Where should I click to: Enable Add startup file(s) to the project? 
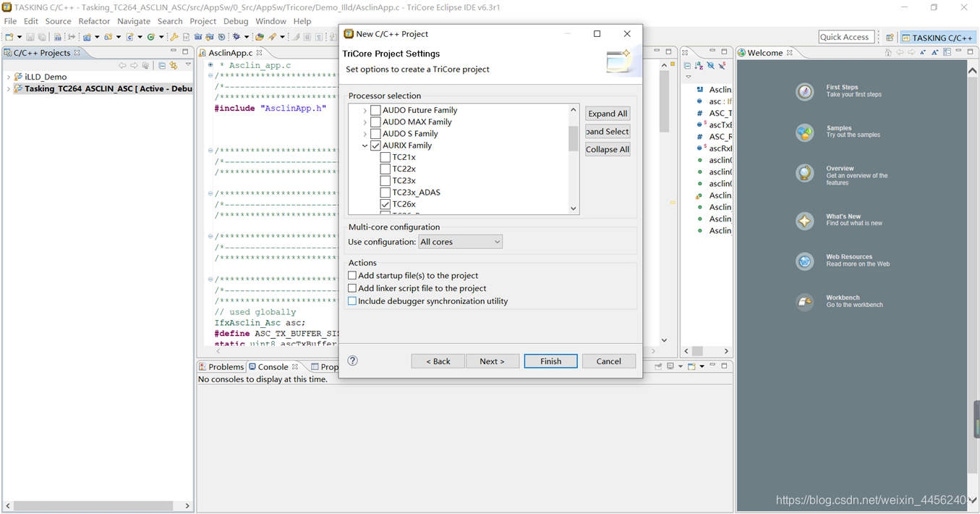pos(352,275)
